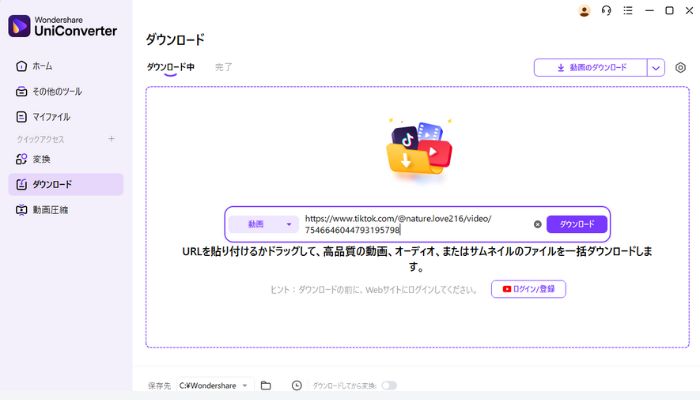
Task: Click the clock schedule icon
Action: [x=297, y=385]
